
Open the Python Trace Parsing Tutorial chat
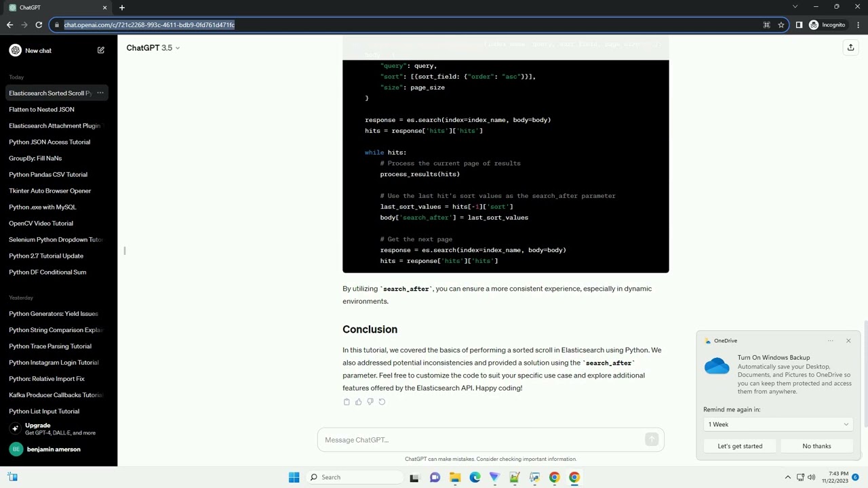pos(57,346)
